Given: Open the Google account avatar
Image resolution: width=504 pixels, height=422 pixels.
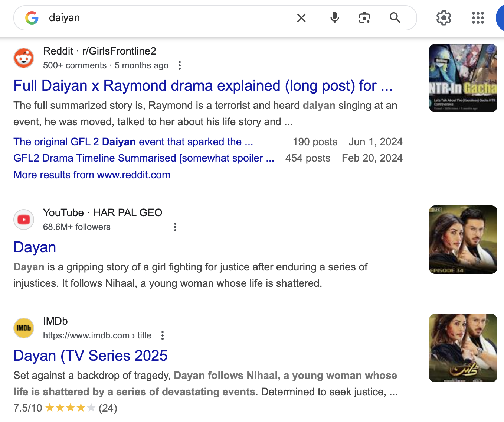Looking at the screenshot, I should coord(500,18).
